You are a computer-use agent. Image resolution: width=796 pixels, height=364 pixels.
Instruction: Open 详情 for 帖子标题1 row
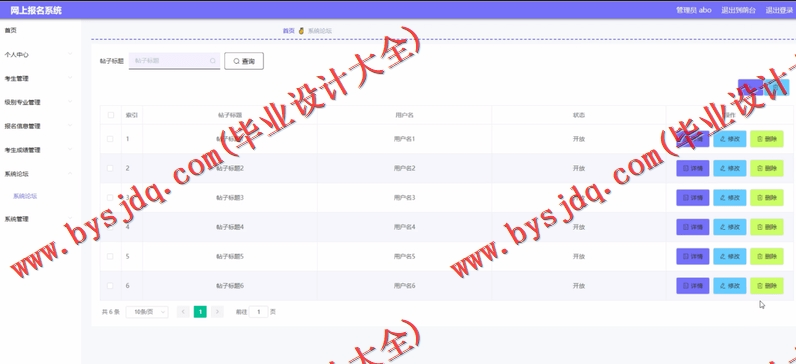(x=692, y=139)
